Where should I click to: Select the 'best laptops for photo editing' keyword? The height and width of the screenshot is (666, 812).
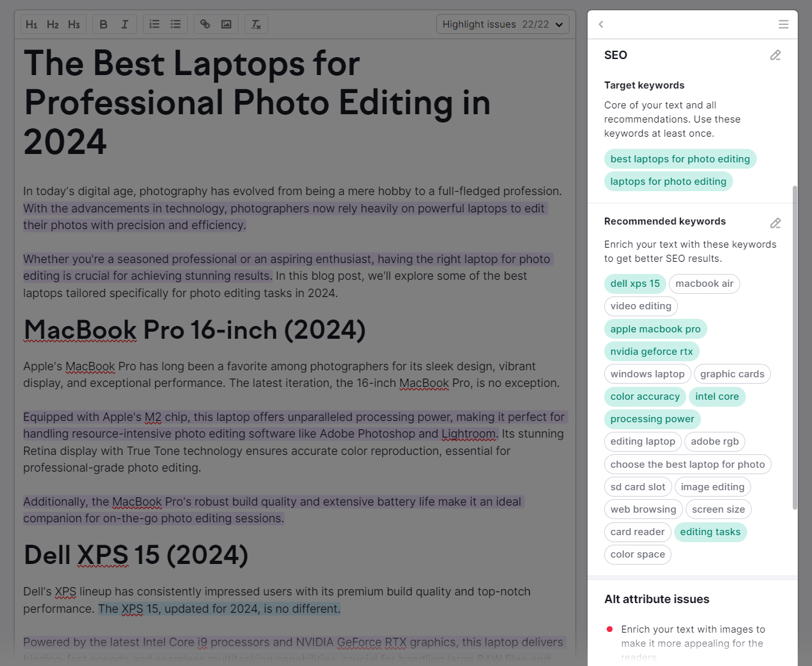click(680, 158)
